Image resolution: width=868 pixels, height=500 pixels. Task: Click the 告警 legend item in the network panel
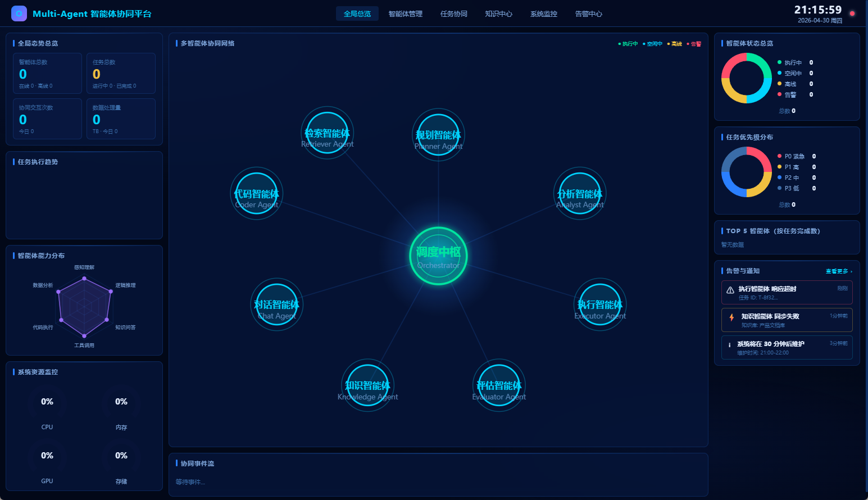(694, 44)
